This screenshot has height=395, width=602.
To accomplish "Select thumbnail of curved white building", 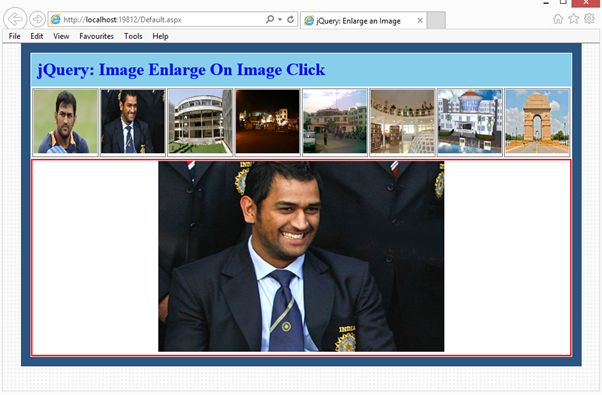I will point(200,122).
